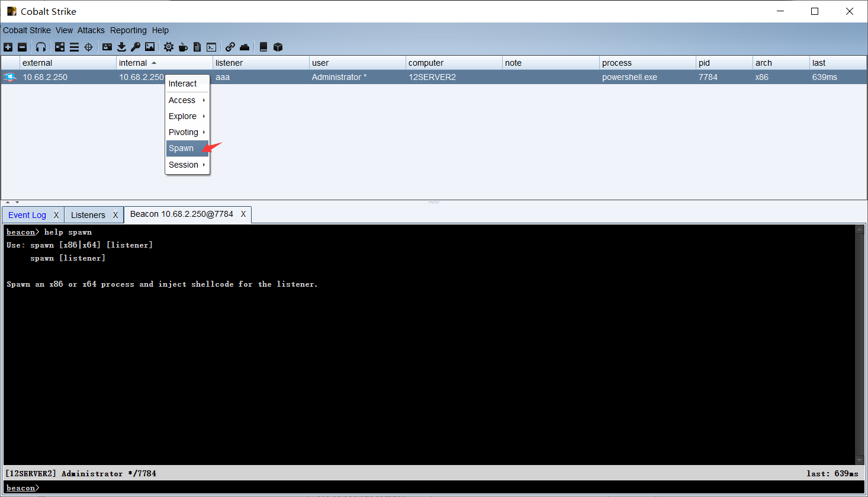This screenshot has height=497, width=868.
Task: Choose Spawn from the context menu
Action: [187, 148]
